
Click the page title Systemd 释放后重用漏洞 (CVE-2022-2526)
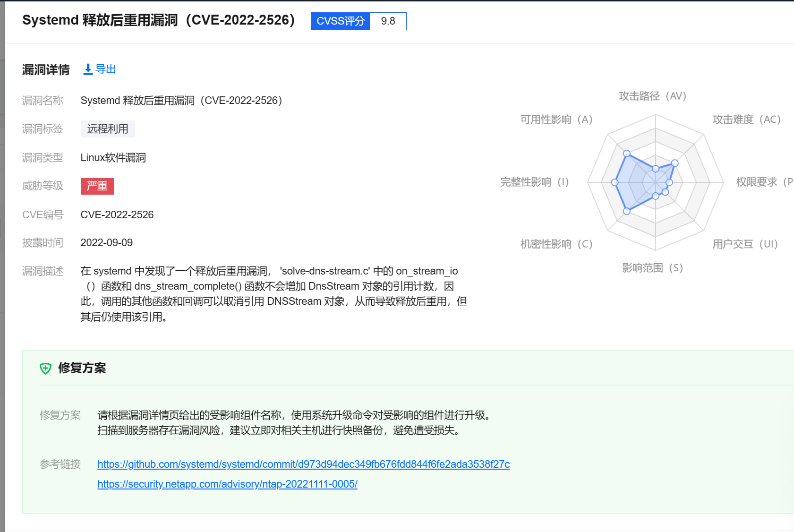159,20
